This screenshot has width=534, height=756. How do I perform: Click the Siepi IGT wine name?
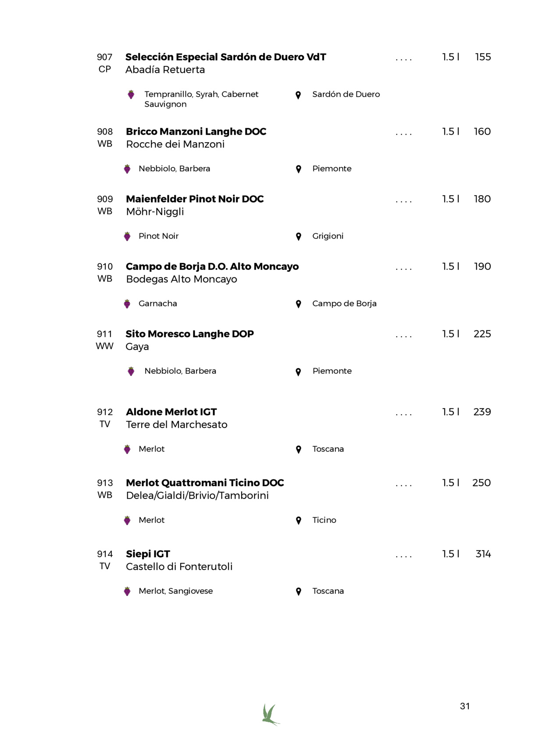(x=148, y=554)
